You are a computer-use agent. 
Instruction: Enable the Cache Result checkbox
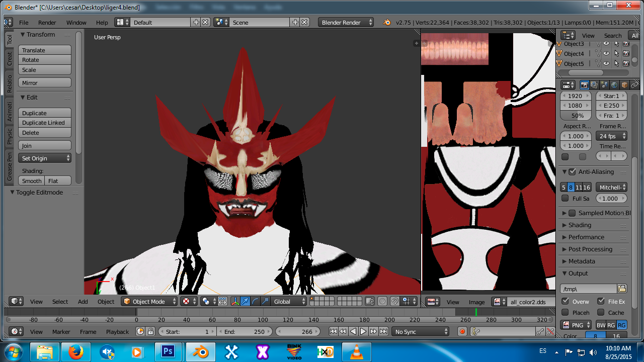(601, 312)
